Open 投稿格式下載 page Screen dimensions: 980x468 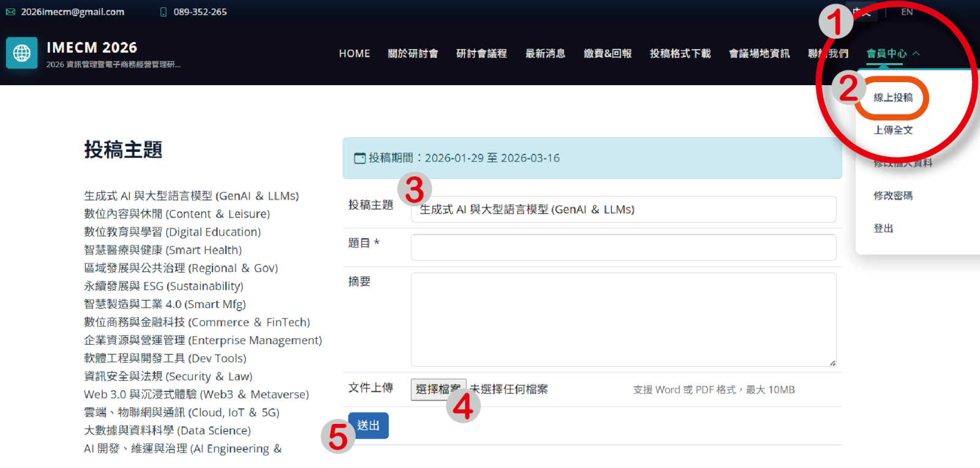[x=680, y=53]
